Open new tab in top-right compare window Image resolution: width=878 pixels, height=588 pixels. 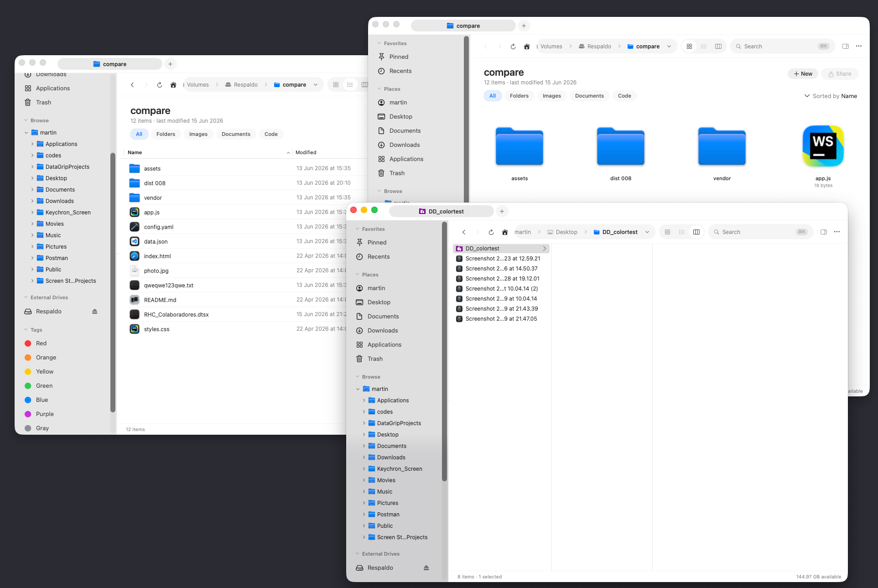point(524,26)
